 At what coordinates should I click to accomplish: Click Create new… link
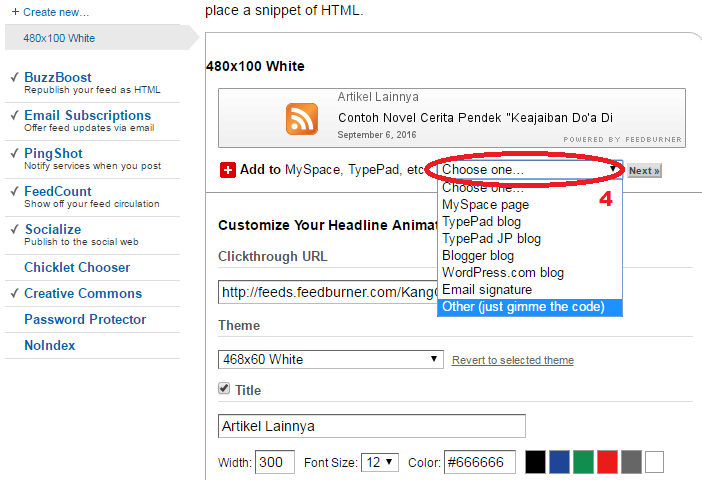pos(50,12)
